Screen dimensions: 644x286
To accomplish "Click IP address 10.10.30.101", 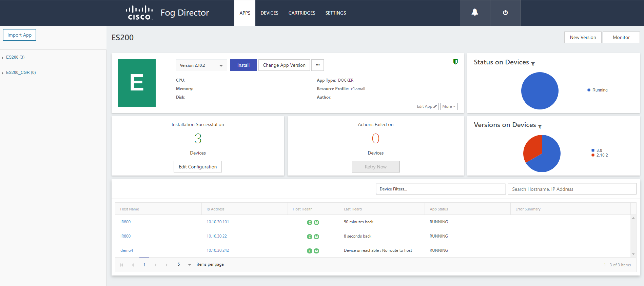I will pos(218,222).
